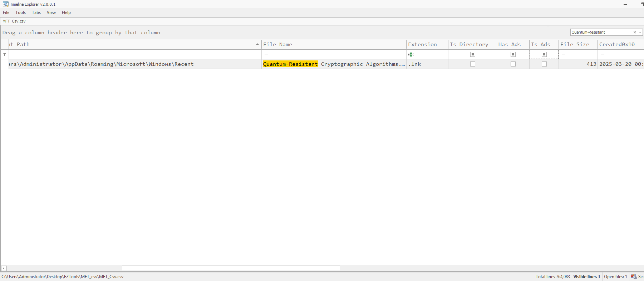This screenshot has width=644, height=281.
Task: Click the Timeline Explorer app icon in title bar
Action: click(x=5, y=4)
